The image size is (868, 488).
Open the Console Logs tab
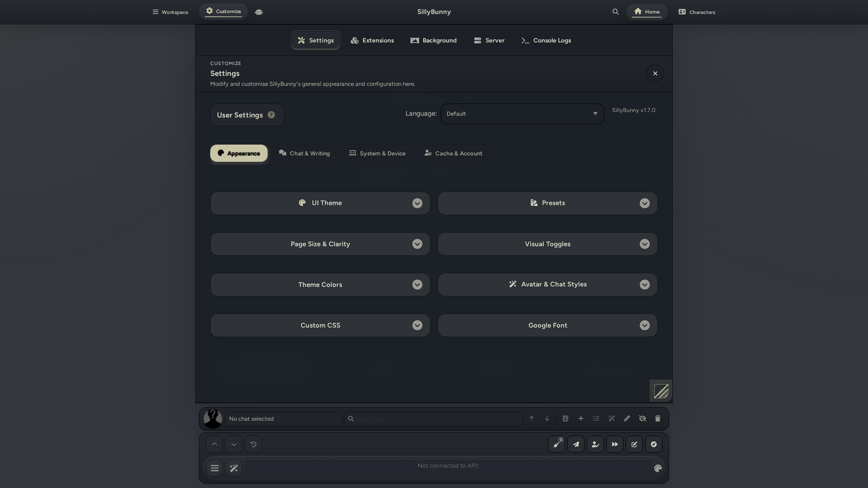click(546, 40)
